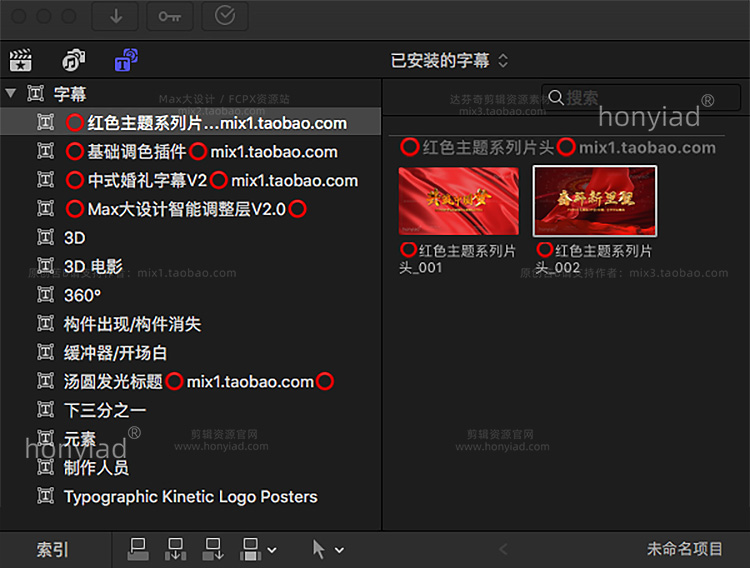Click the title icon beside top 字幕
The height and width of the screenshot is (568, 750).
(x=35, y=93)
